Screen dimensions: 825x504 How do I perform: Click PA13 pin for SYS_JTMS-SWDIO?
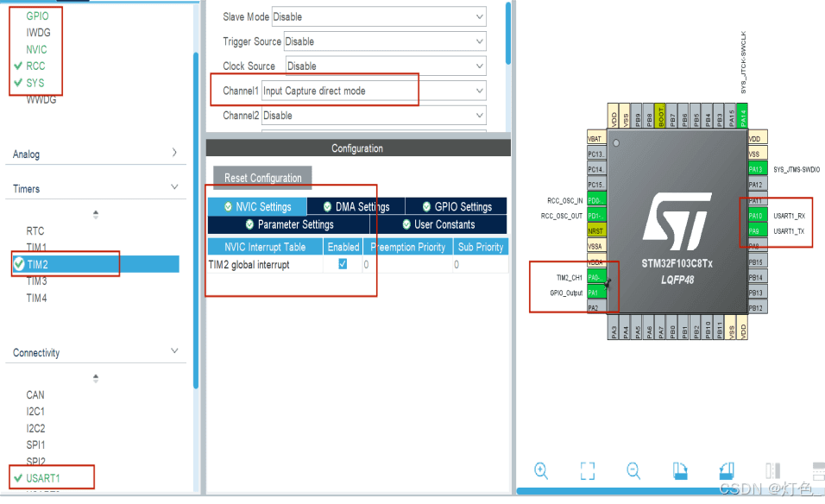pyautogui.click(x=758, y=169)
